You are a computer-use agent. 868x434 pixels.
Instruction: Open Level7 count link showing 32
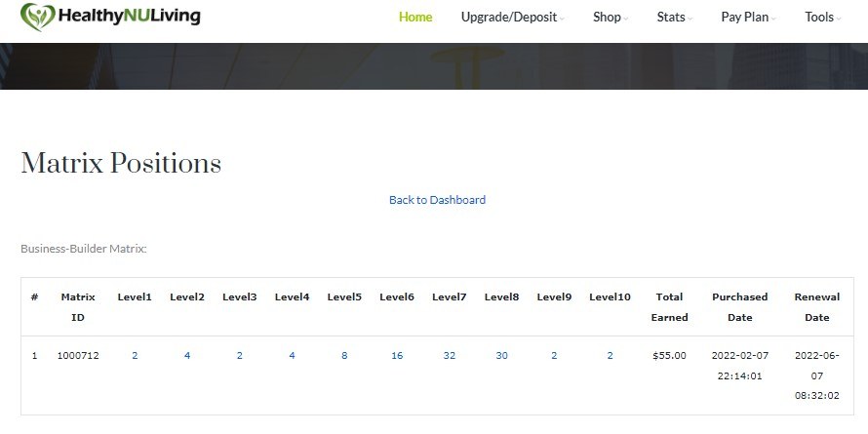click(x=449, y=355)
